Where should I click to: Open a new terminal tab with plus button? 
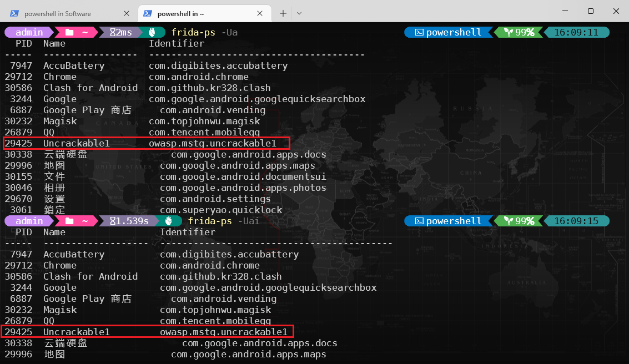click(283, 13)
